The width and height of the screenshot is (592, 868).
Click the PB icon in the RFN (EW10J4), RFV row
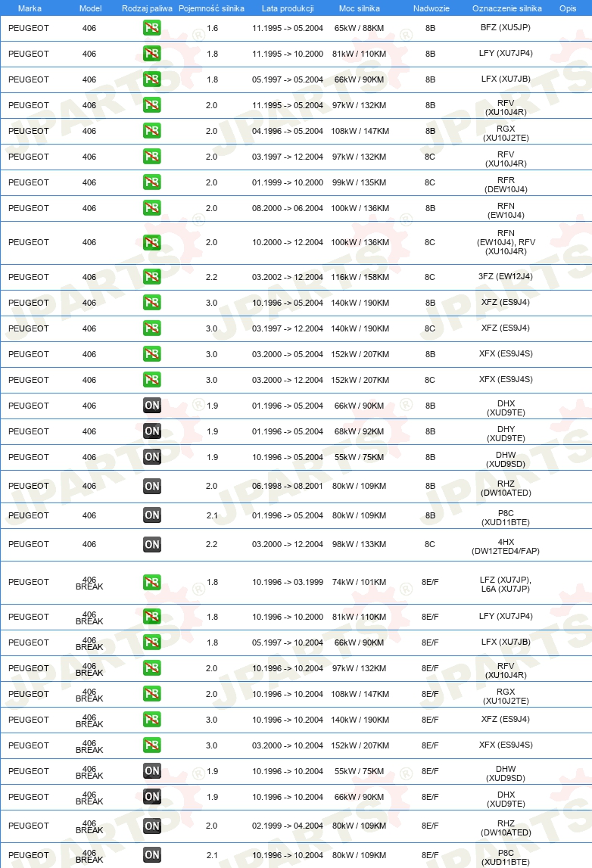[x=151, y=242]
